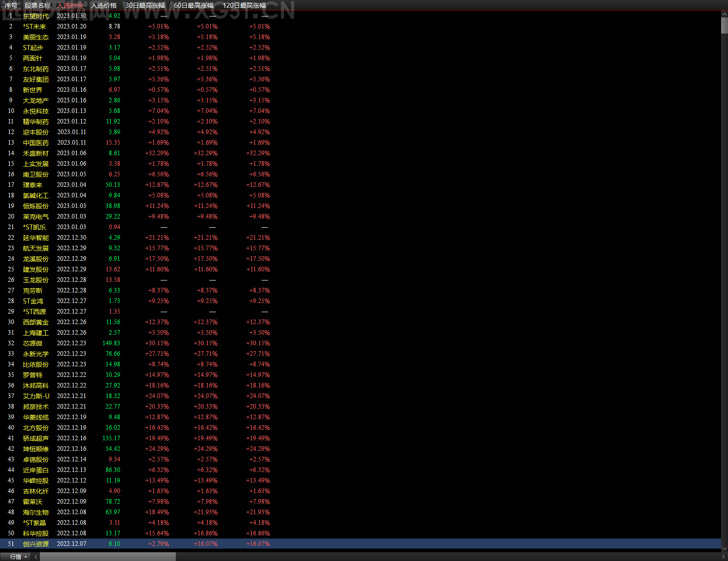Sort by 30日最高涨幅 column header
728x561 pixels.
click(145, 6)
